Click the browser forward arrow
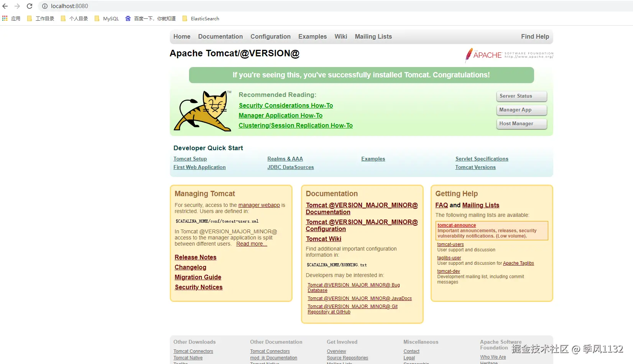 (17, 6)
